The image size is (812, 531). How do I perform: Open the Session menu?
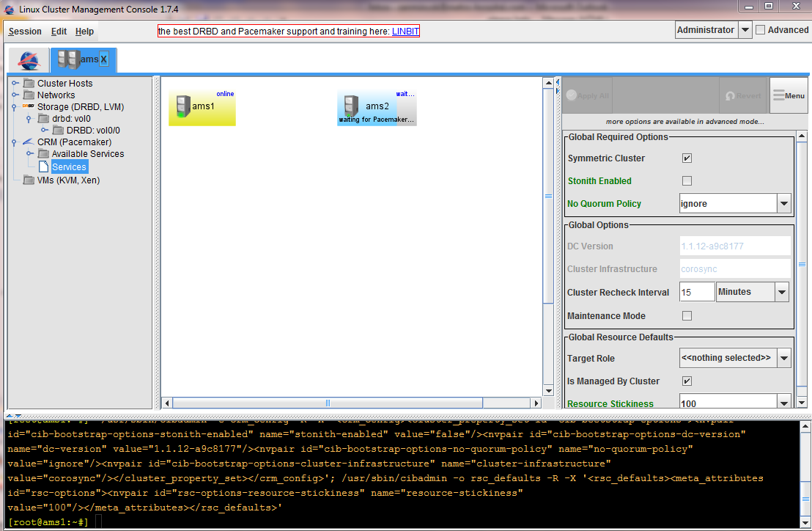[x=25, y=32]
